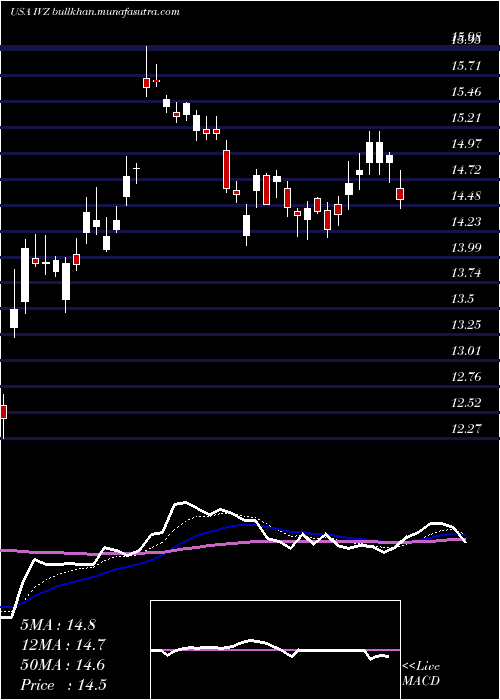Select the 15.21 price axis label
The image size is (500, 700).
click(x=466, y=118)
